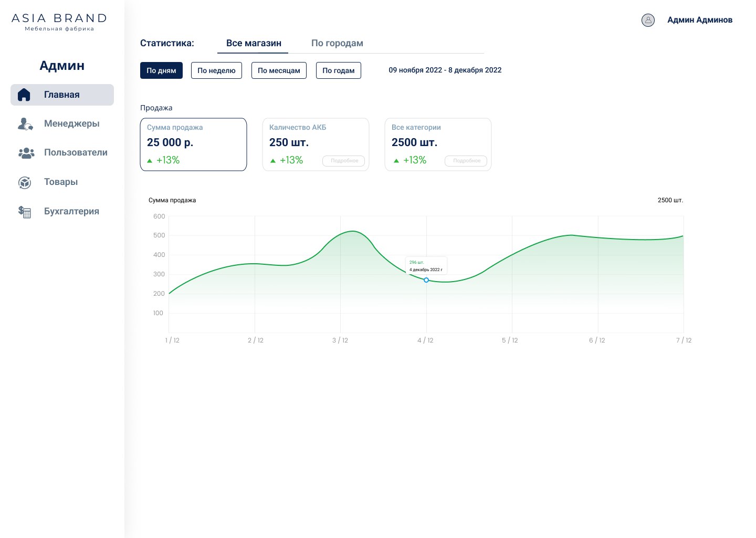Click the Менеджеры sidebar icon
This screenshot has width=756, height=538.
click(25, 124)
